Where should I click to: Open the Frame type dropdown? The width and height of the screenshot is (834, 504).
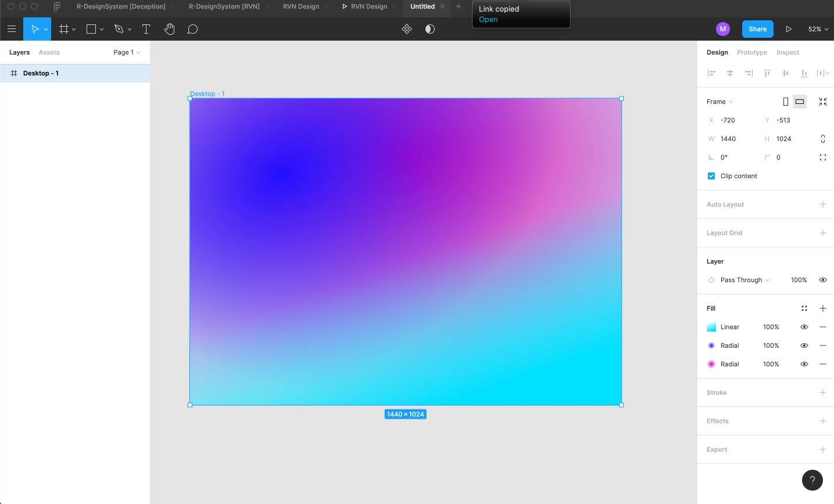(x=720, y=102)
